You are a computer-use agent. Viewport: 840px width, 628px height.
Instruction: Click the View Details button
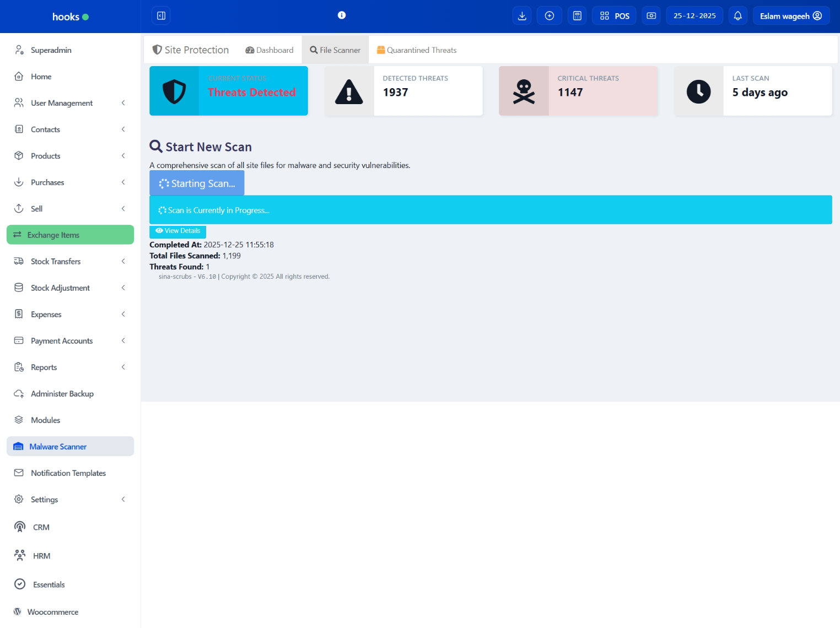pos(177,231)
